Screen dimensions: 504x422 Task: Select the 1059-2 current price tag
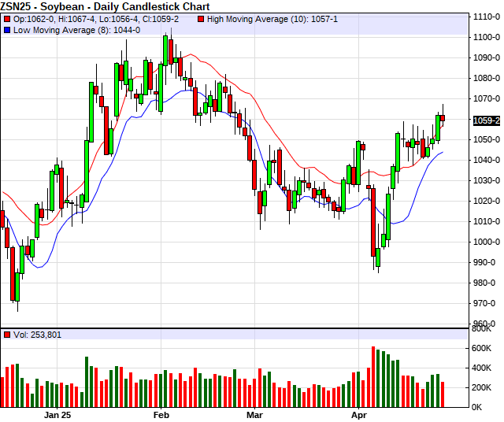(485, 120)
